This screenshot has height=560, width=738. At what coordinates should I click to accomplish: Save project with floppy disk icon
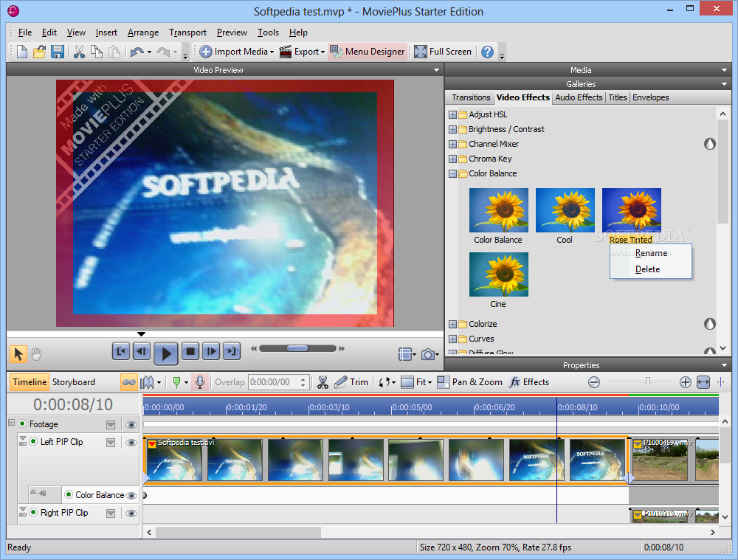point(58,52)
